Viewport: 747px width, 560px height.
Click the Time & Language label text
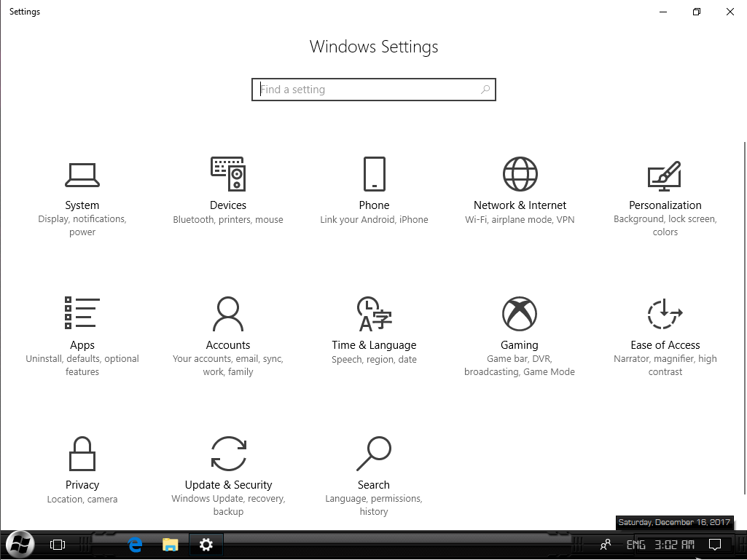[374, 345]
